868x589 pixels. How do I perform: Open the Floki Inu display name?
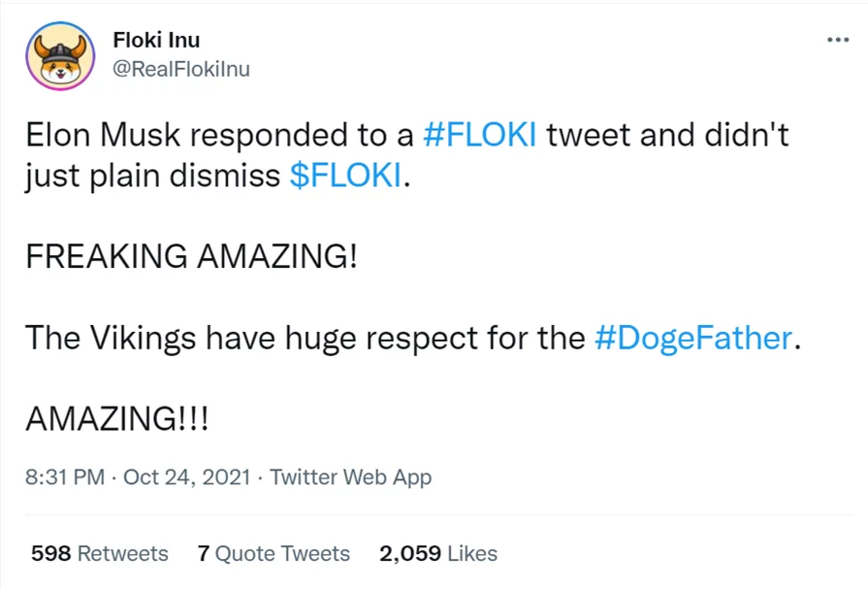coord(156,41)
